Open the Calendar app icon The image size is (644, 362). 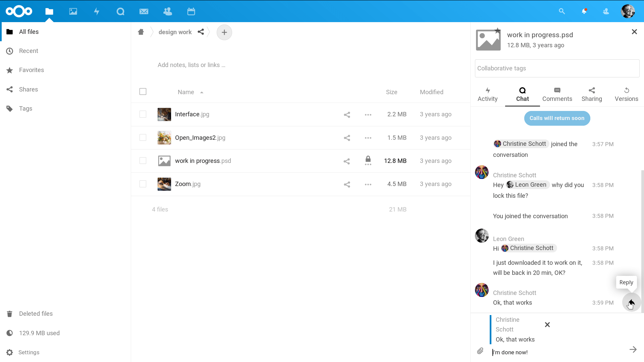[x=191, y=12]
